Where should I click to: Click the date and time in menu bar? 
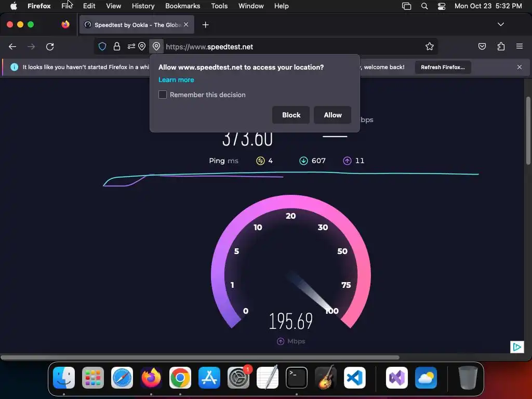click(488, 6)
